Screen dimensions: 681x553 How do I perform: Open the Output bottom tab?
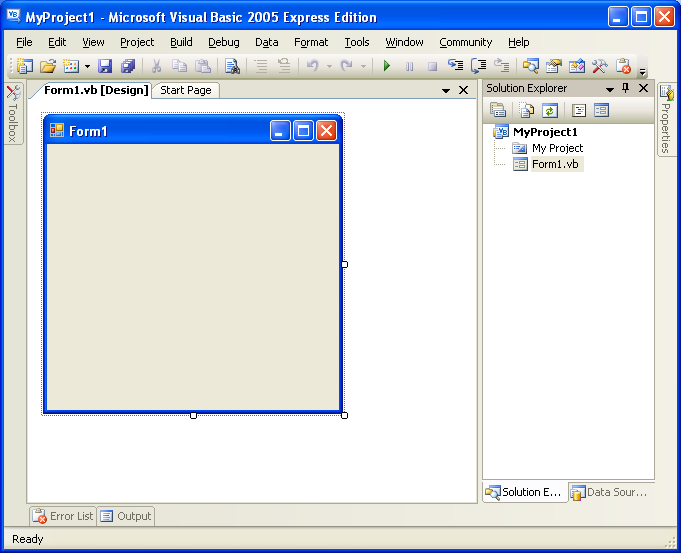coord(126,516)
